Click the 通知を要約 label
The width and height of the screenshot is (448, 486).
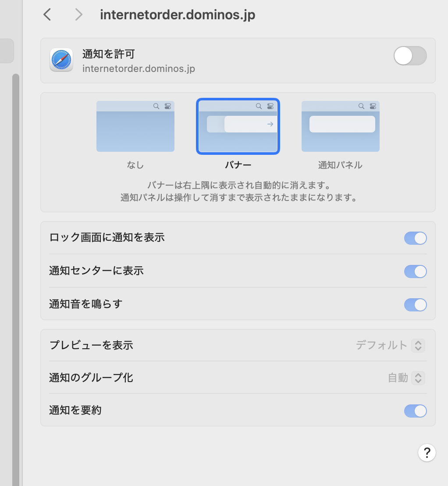75,411
